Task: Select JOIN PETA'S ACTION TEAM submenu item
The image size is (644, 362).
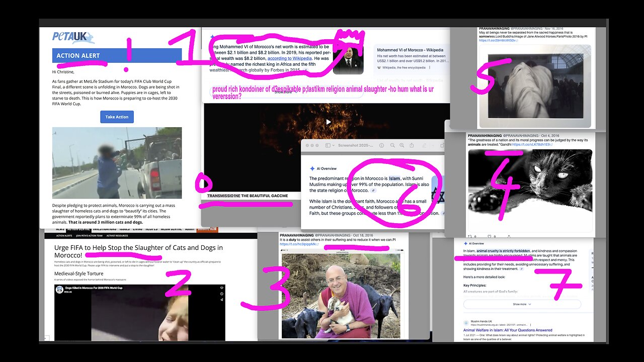Action: click(89, 236)
